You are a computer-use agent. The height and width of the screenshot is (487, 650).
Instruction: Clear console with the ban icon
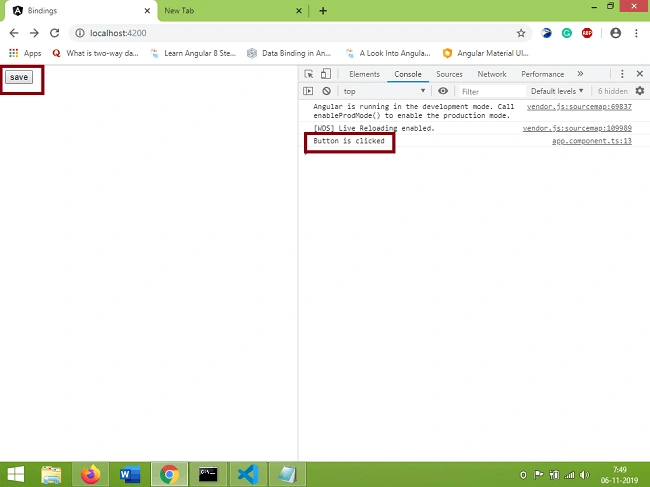(327, 91)
